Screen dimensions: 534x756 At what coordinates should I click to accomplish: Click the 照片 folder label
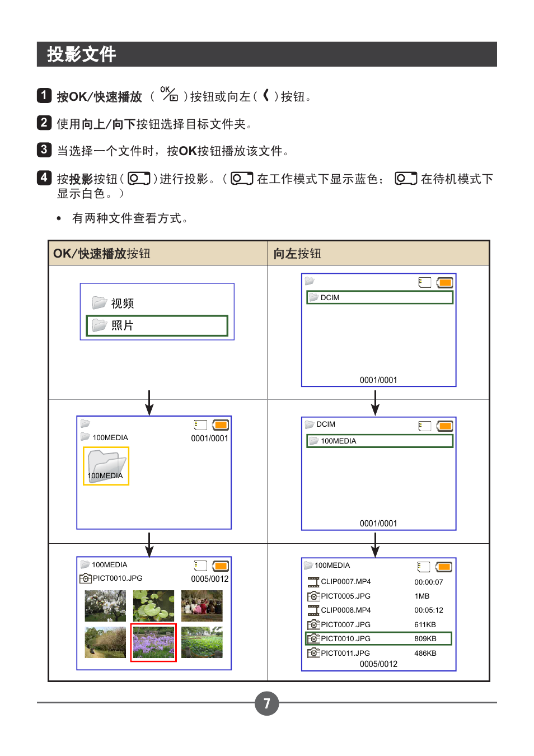tap(122, 325)
